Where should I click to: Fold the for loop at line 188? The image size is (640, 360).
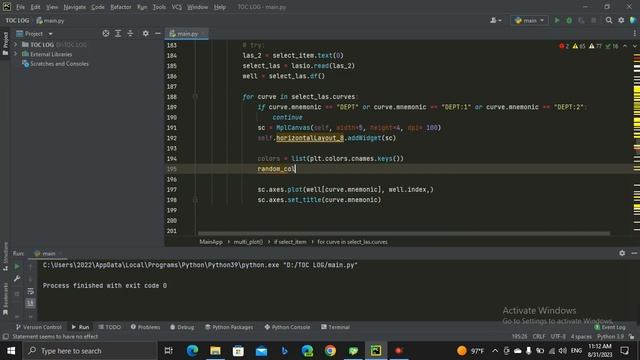point(195,97)
